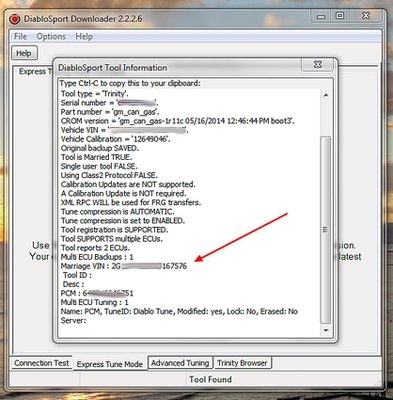
Task: Click "Tool registration is SUPPORTED." line
Action: pos(114,230)
